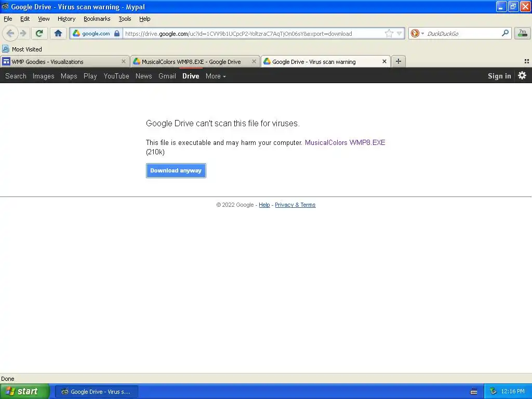Viewport: 532px width, 399px height.
Task: Open Gmail in the Google bar
Action: (167, 76)
